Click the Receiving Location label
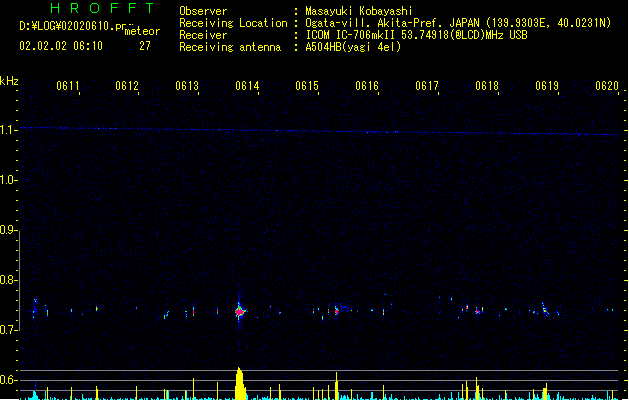629x400 pixels. [233, 23]
